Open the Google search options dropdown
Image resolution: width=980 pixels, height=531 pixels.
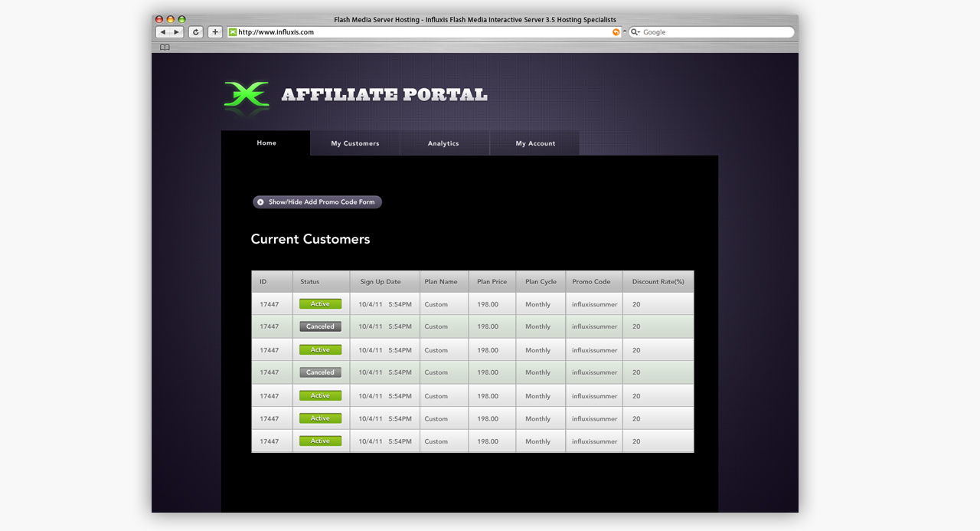point(640,31)
